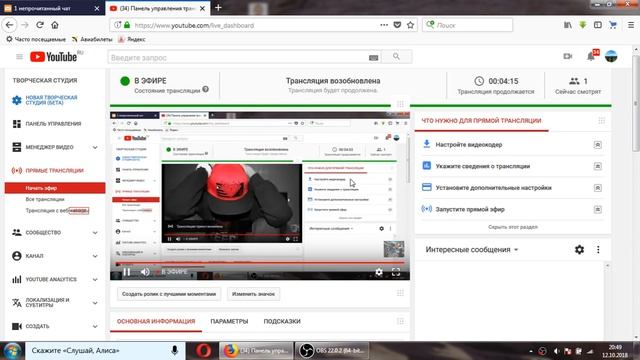Go to YouTube home via logo
Image resolution: width=640 pixels, height=360 pixels.
pos(53,57)
